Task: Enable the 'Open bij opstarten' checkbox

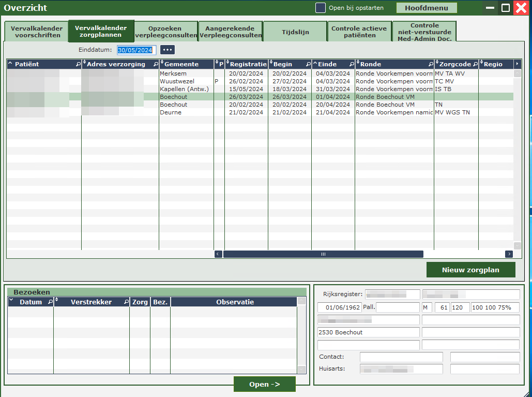Action: pyautogui.click(x=321, y=8)
